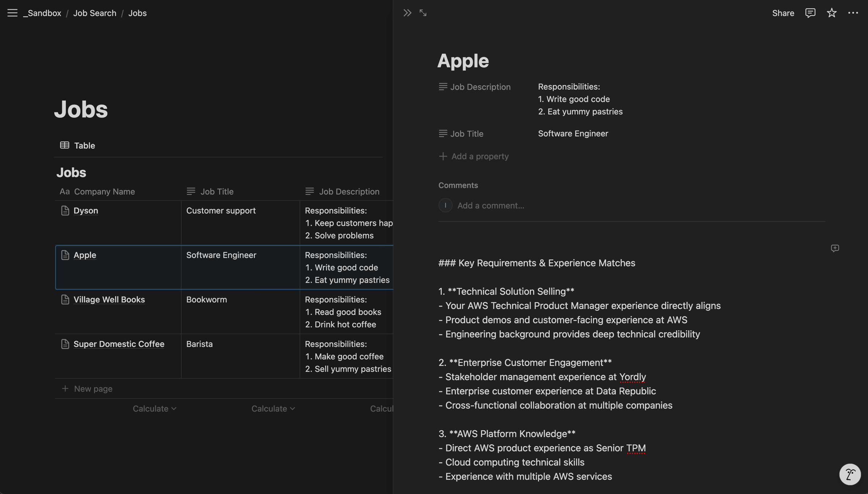Click the underlined word TPM

click(636, 448)
